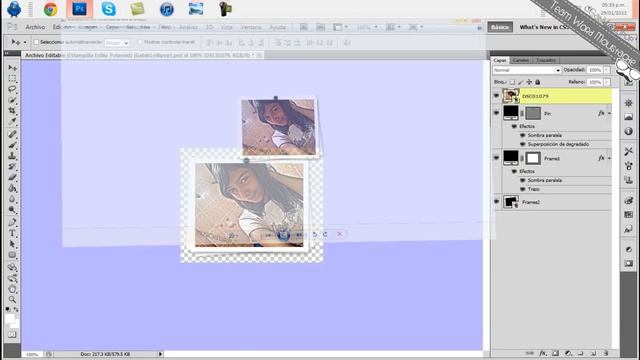Select the DSC01079 layer name

point(536,96)
